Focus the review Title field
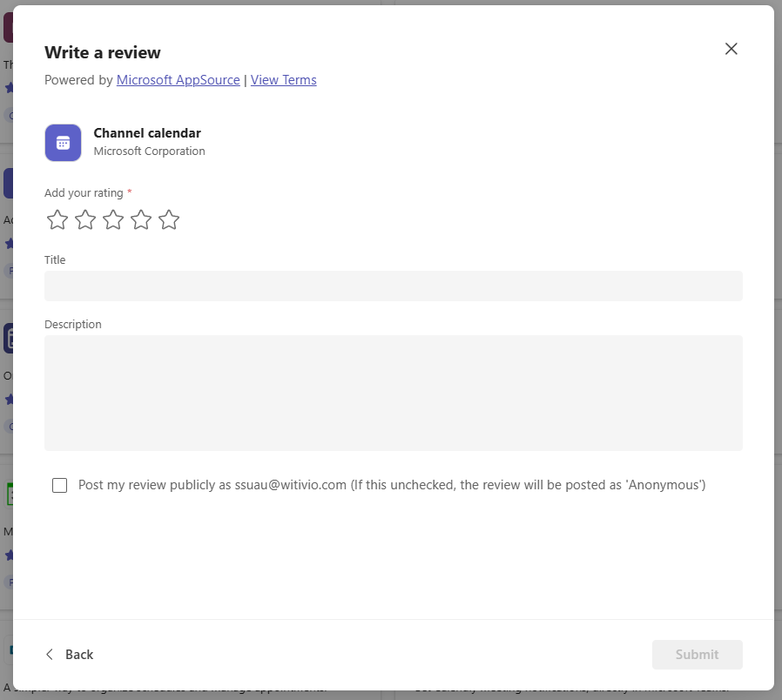Screen dimensions: 782x700 click(x=394, y=286)
